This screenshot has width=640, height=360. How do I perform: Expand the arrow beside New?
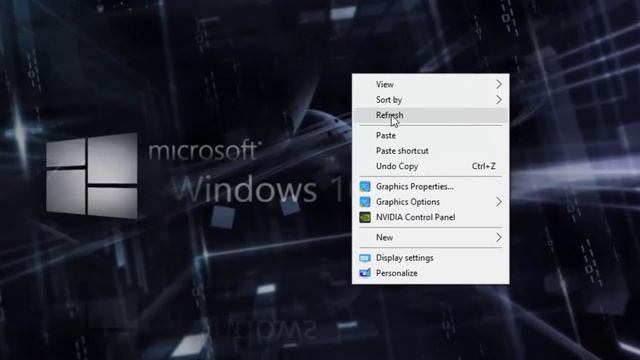point(499,238)
